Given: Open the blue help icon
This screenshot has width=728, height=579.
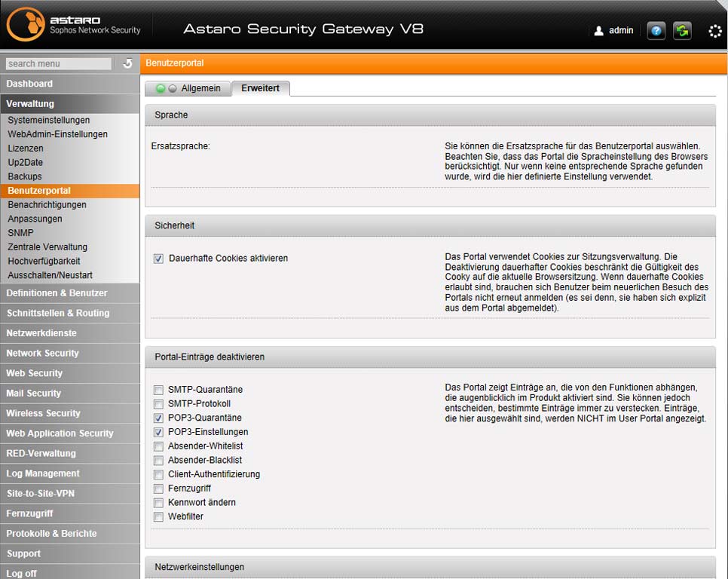Looking at the screenshot, I should (656, 31).
